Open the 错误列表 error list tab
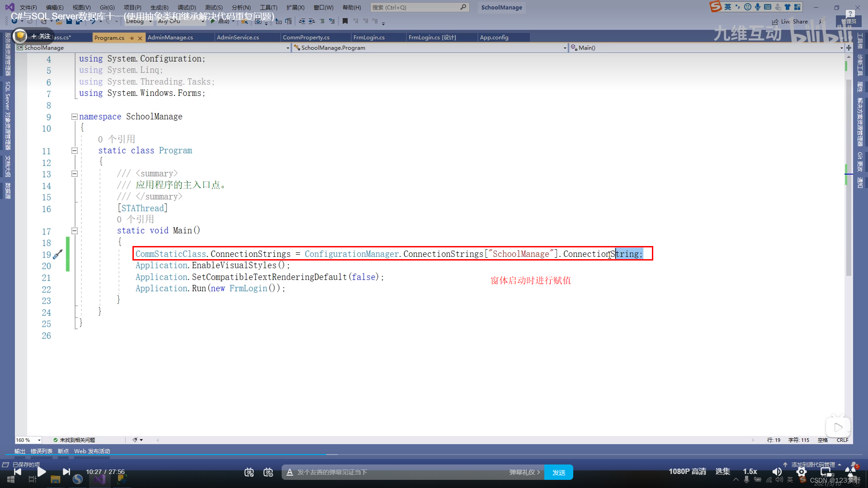Image resolution: width=868 pixels, height=488 pixels. tap(42, 451)
